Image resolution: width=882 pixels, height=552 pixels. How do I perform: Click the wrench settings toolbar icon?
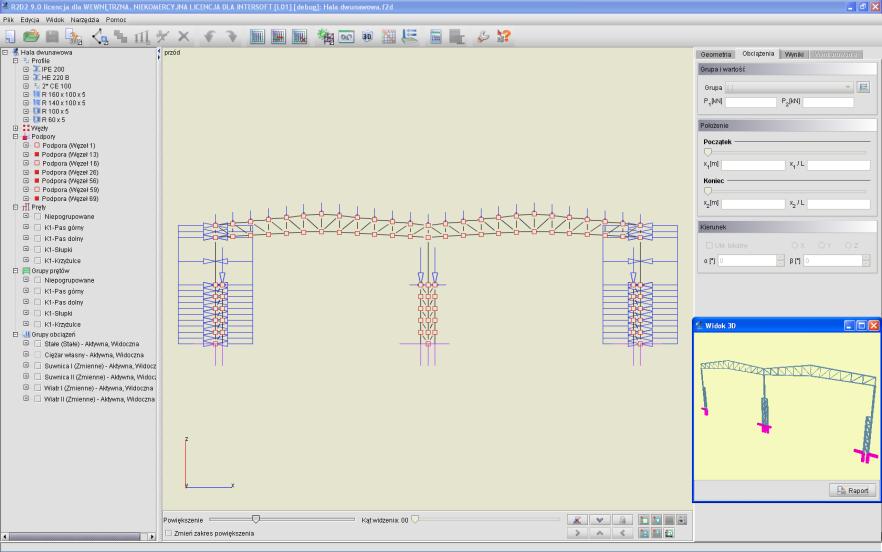482,37
